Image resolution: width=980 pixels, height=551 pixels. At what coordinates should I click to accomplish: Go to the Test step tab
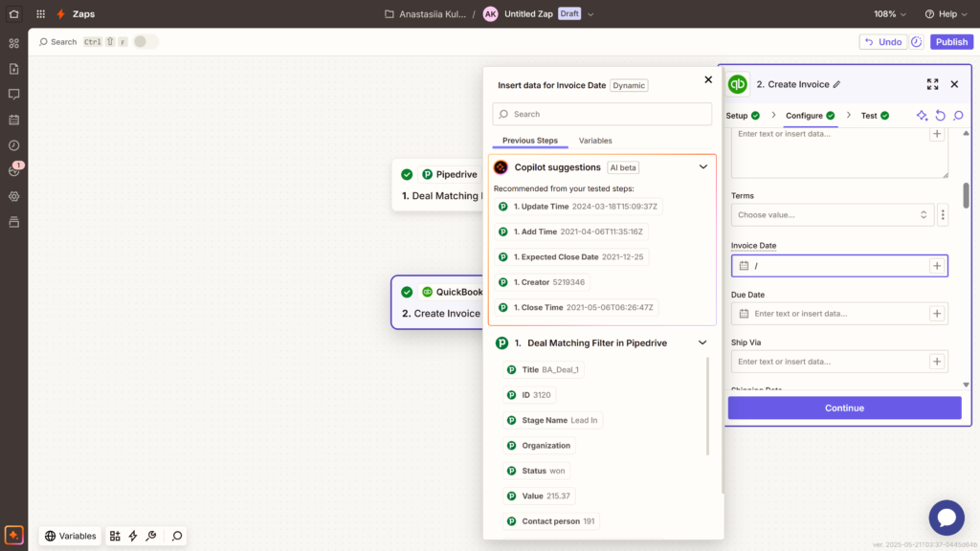point(875,116)
